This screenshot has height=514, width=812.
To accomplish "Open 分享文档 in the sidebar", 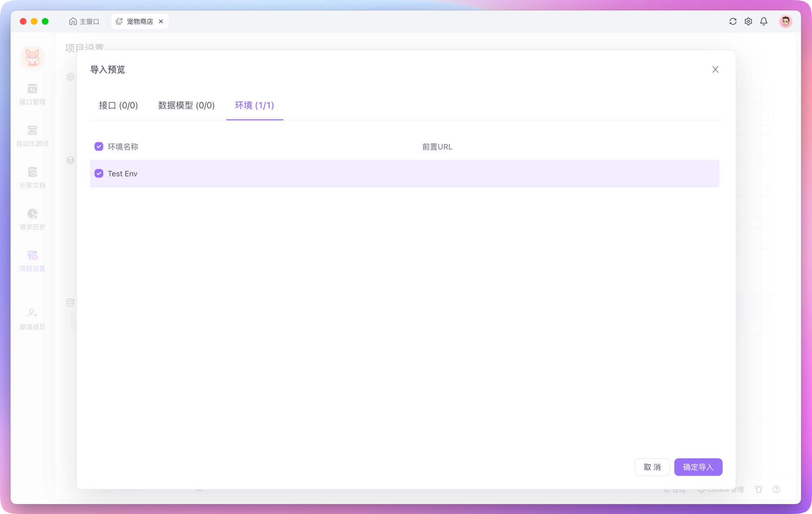I will pyautogui.click(x=32, y=178).
